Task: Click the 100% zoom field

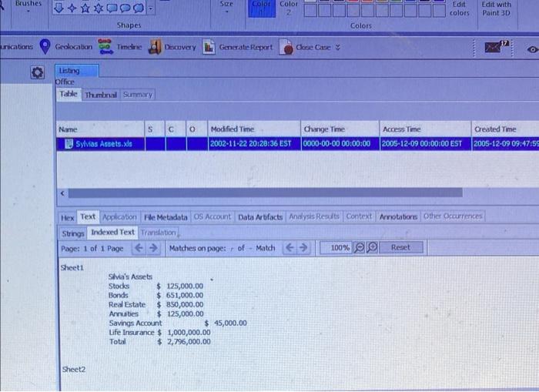Action: tap(336, 247)
